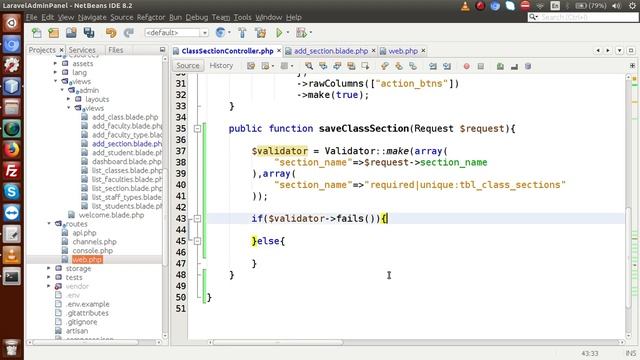Click the Stop Macro Recording icon
Screen dimensions: 640x360
(481, 66)
